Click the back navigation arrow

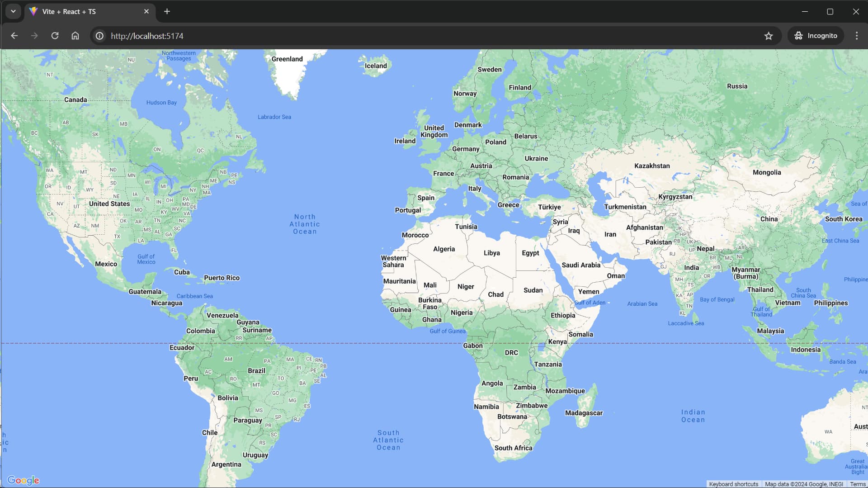coord(14,36)
